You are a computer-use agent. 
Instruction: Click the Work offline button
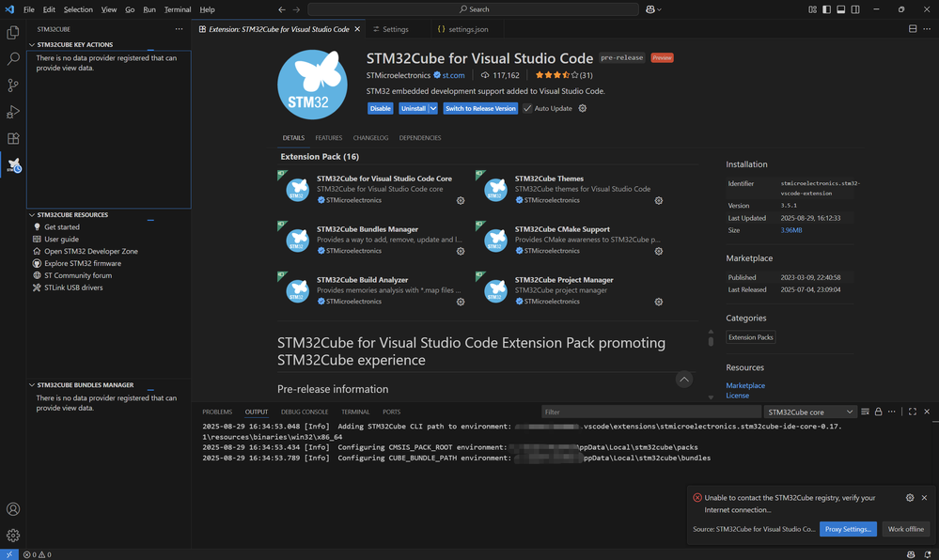(x=905, y=529)
